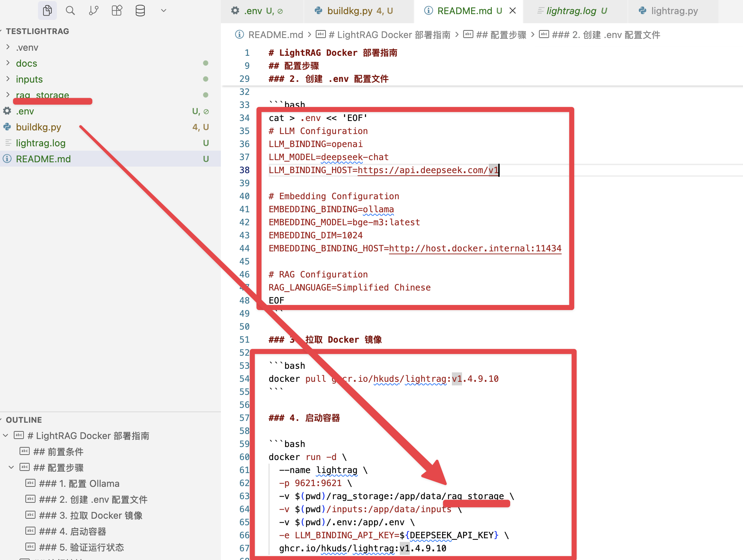Expand the .venv folder

(27, 47)
